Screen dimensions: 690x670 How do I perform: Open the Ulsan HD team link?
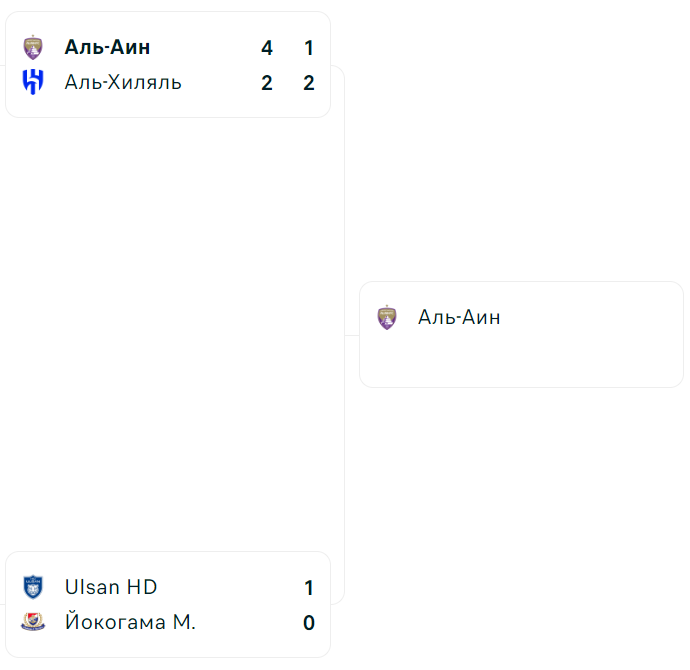coord(111,587)
